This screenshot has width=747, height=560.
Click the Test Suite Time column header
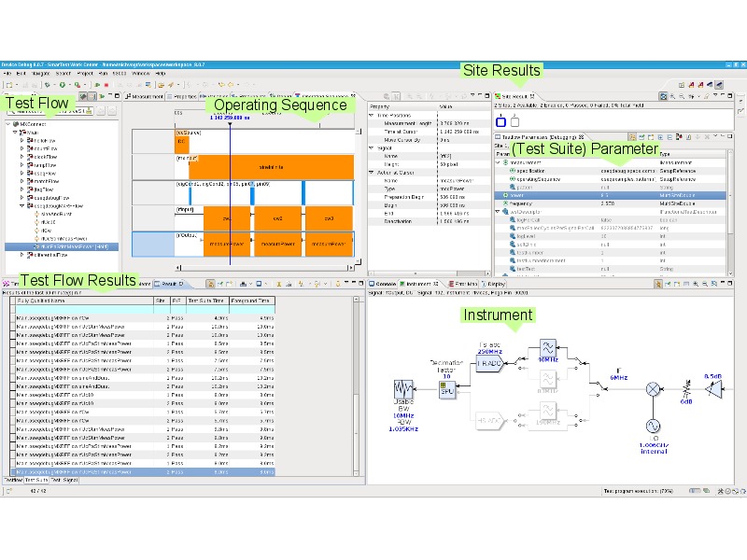207,301
